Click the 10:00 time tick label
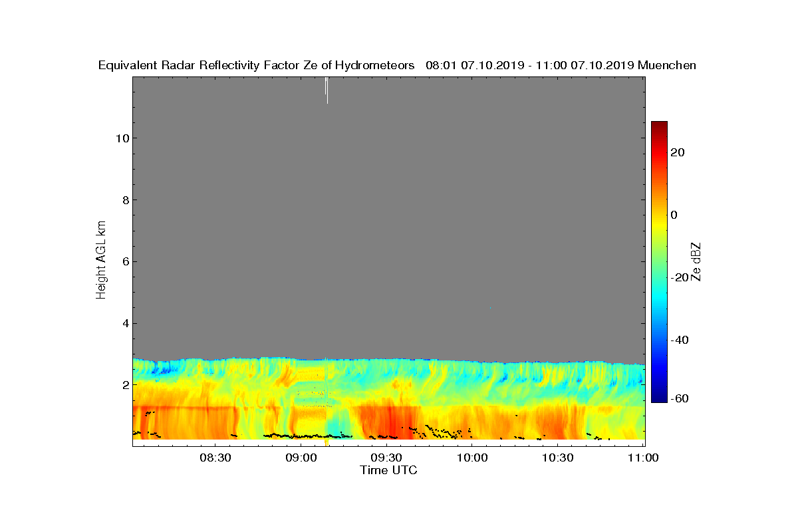Viewport: 798px width, 532px height. point(473,458)
